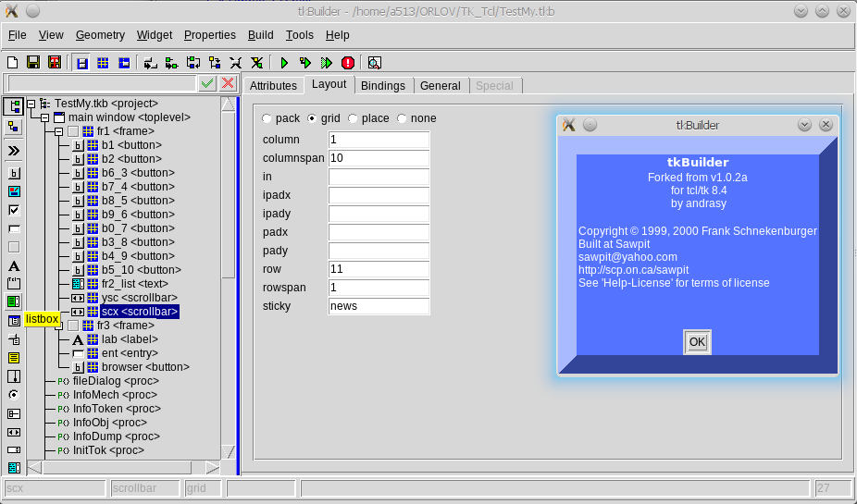The height and width of the screenshot is (504, 857).
Task: Click the run-selected icon with yellow square
Action: [305, 63]
